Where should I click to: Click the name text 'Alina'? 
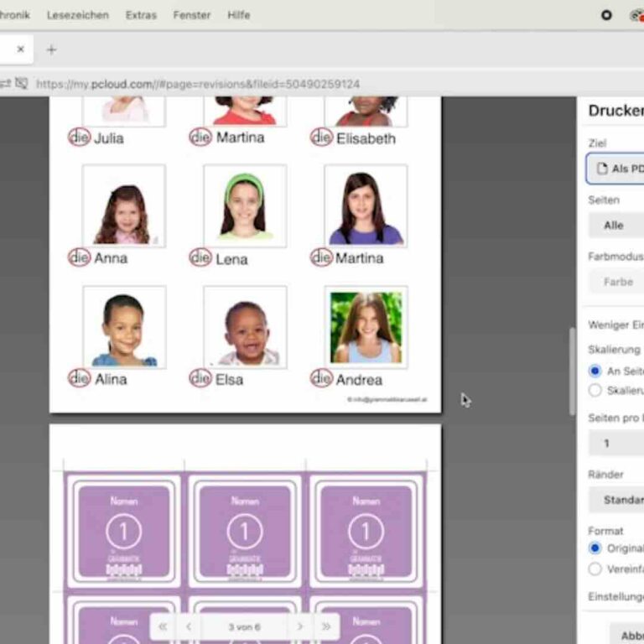(x=111, y=379)
